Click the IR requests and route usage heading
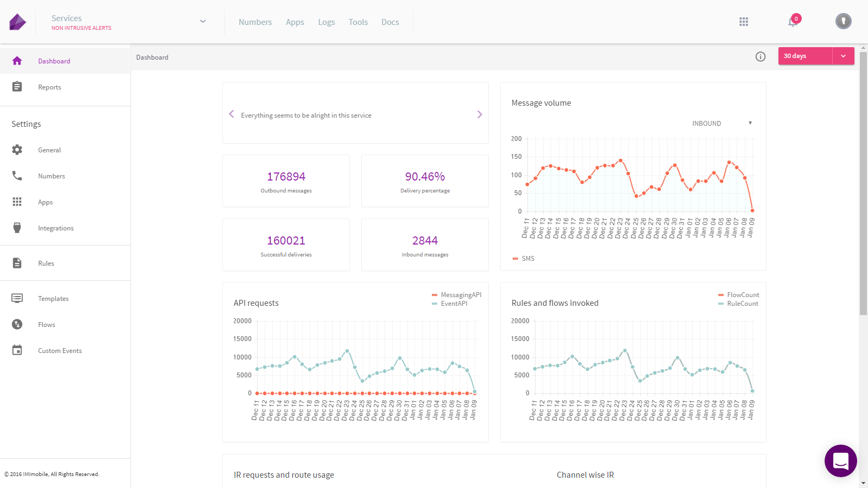 click(x=284, y=475)
